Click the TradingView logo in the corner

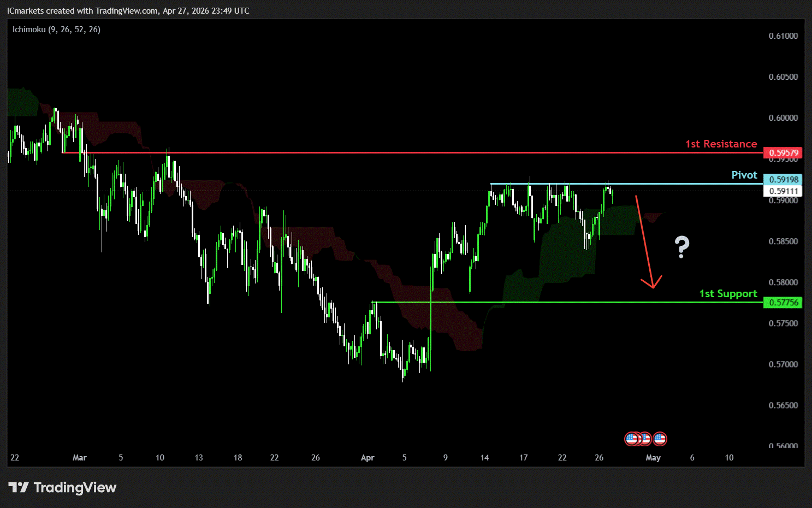[x=18, y=487]
